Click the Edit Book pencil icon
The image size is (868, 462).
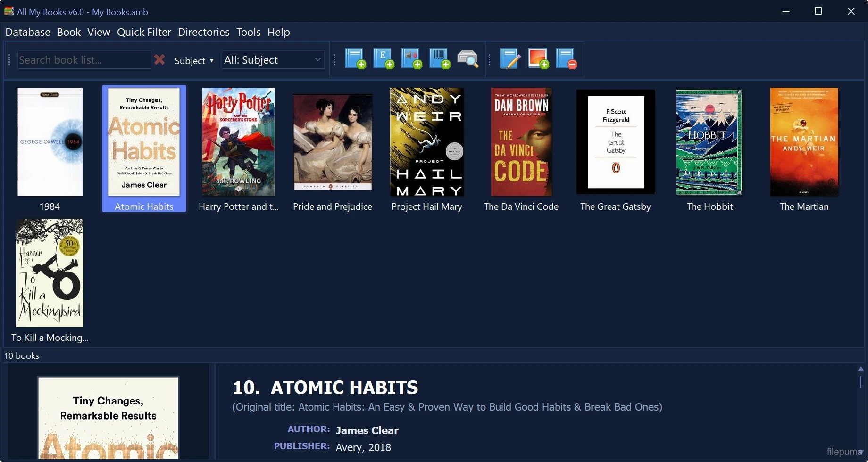click(510, 59)
